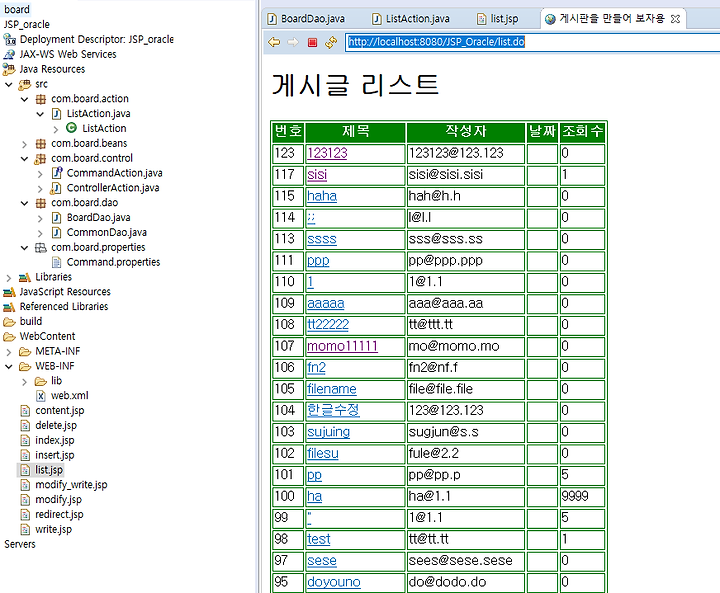This screenshot has height=593, width=720.
Task: Open the 123123 post link
Action: (x=327, y=153)
